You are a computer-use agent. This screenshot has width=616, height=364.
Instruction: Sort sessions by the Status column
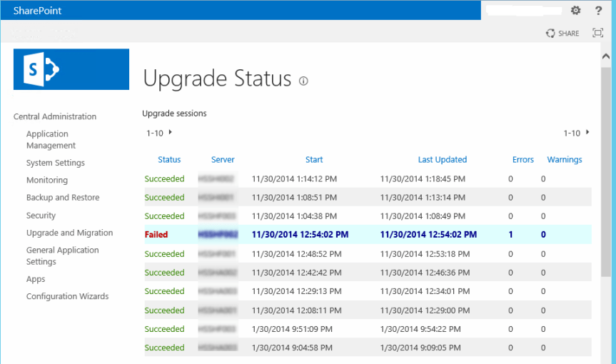point(169,160)
